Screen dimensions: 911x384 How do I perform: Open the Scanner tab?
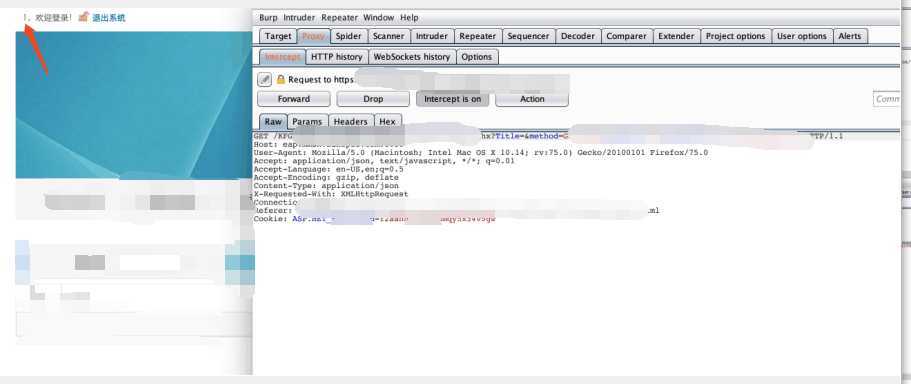tap(389, 36)
